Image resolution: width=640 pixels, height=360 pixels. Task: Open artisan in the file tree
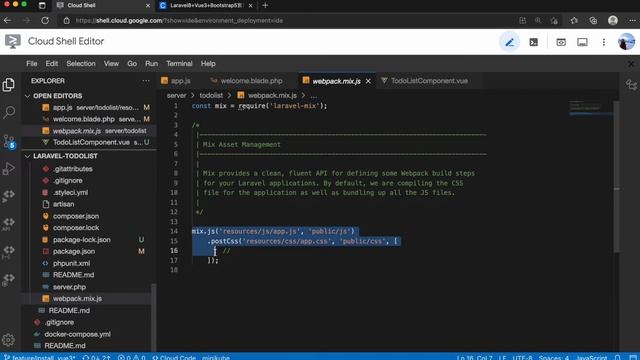(x=64, y=204)
